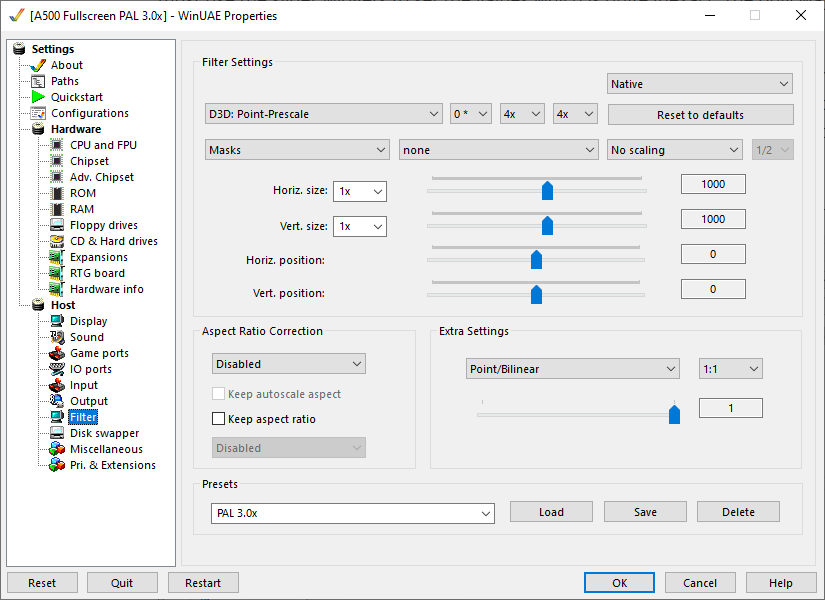This screenshot has width=825, height=600.
Task: Click Reset to defaults button
Action: [x=700, y=115]
